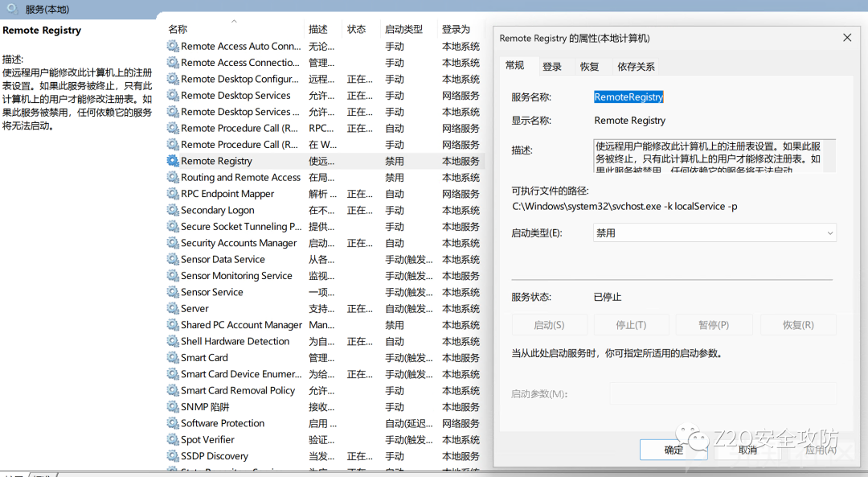Image resolution: width=868 pixels, height=477 pixels.
Task: Click the 停止(T) service button
Action: (x=632, y=325)
